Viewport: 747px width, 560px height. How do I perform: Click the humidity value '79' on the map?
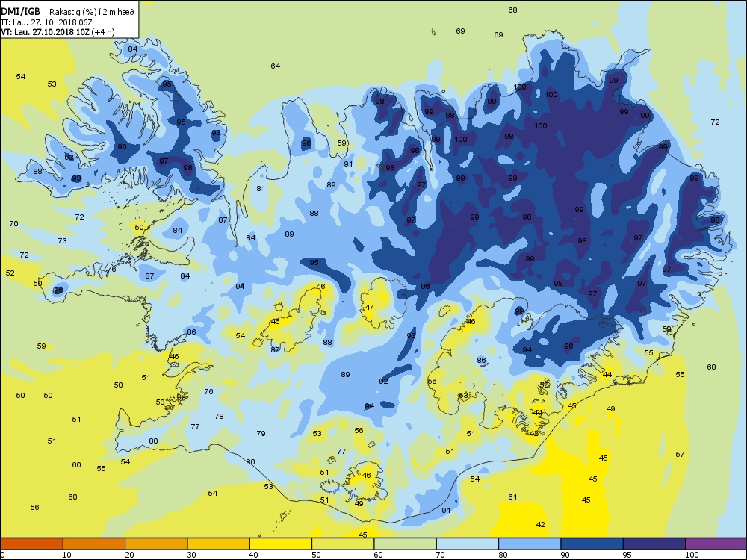coord(261,433)
